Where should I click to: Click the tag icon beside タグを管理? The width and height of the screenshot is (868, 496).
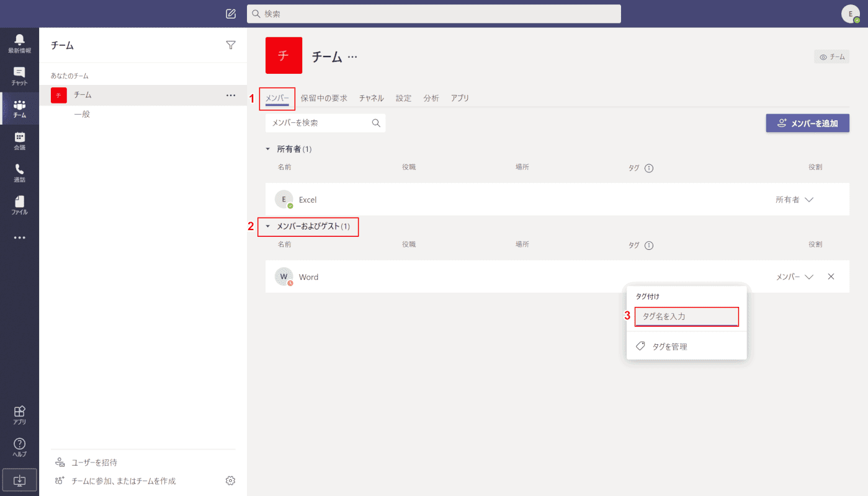click(x=641, y=346)
